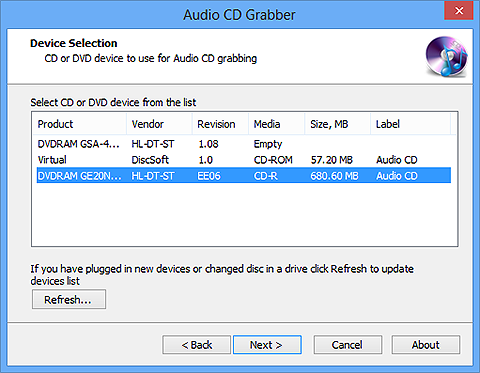Go to the next step with Next >
Viewport: 480px width, 373px height.
point(267,345)
